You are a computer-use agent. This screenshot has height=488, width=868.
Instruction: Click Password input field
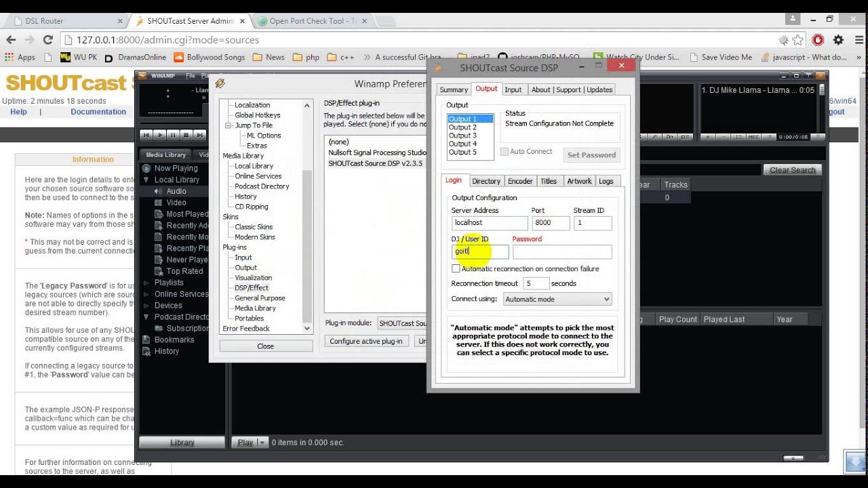(562, 252)
